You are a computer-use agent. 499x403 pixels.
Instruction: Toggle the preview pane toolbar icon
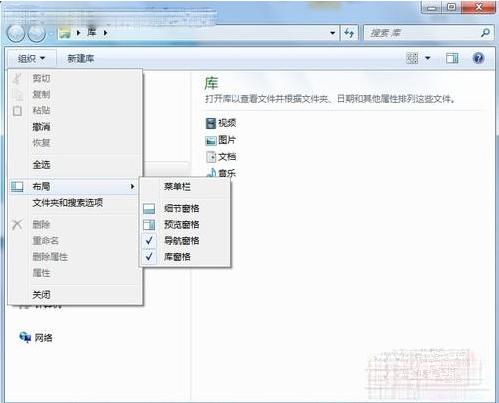[x=452, y=58]
